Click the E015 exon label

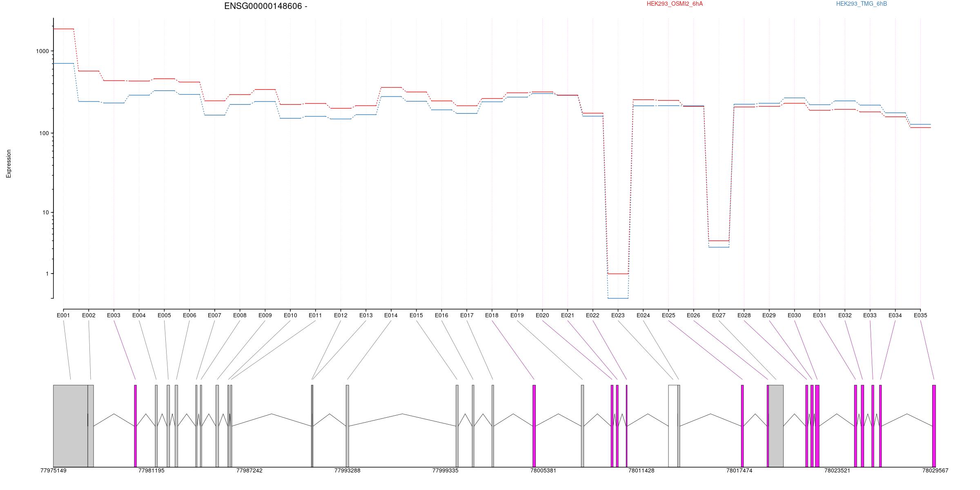pos(416,315)
